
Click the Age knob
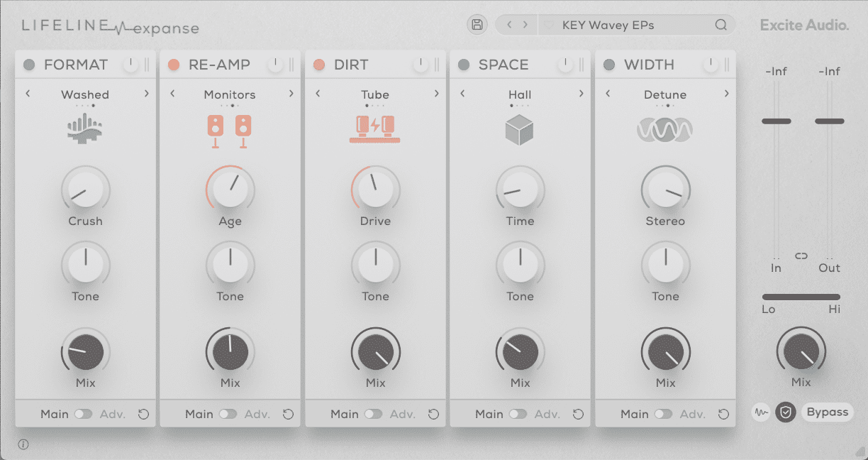230,190
